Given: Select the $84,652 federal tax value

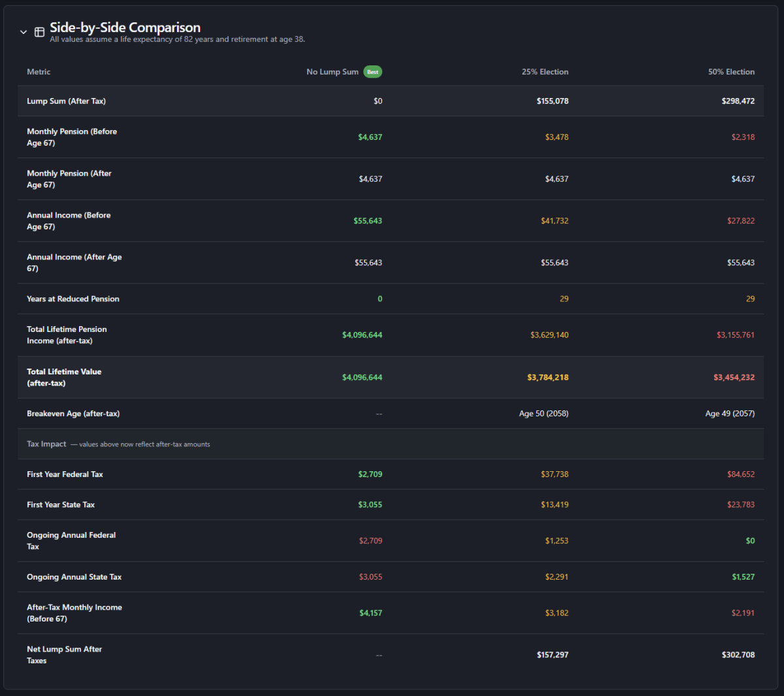Looking at the screenshot, I should pyautogui.click(x=741, y=474).
